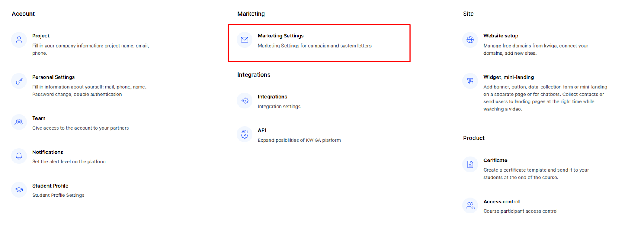Viewport: 644px width, 242px height.
Task: Open Personal Settings page
Action: 54,77
